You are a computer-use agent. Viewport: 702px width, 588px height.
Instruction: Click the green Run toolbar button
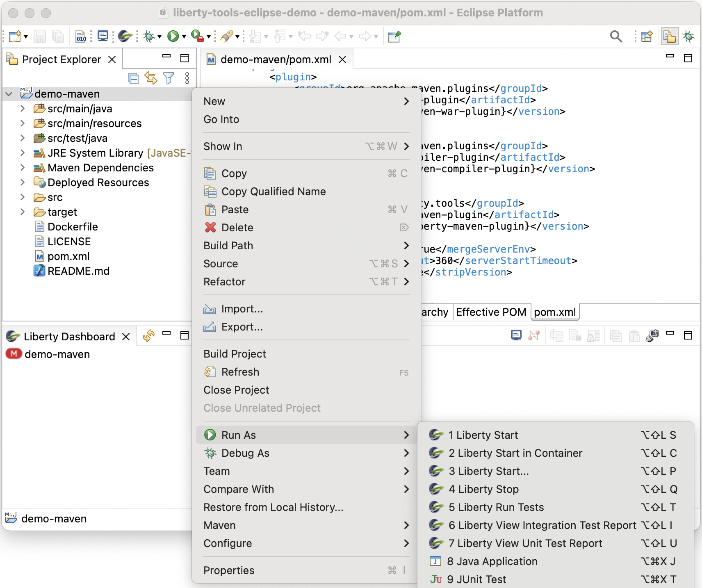[x=173, y=36]
